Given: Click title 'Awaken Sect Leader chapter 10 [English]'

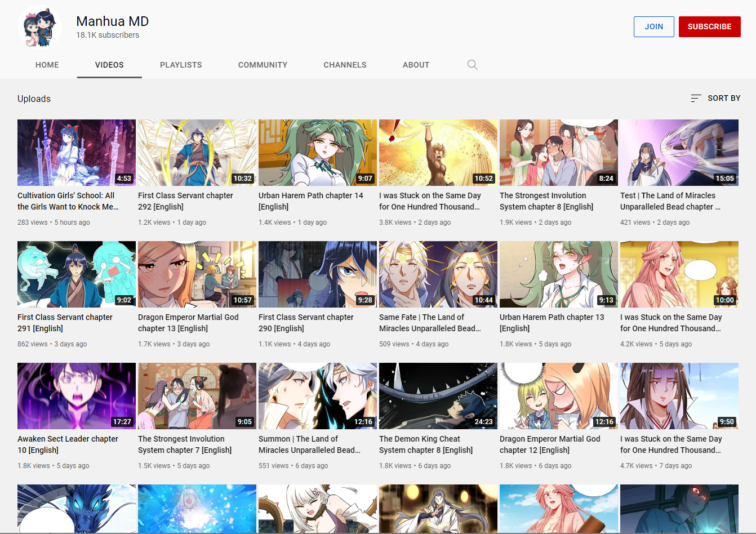Looking at the screenshot, I should pos(68,444).
